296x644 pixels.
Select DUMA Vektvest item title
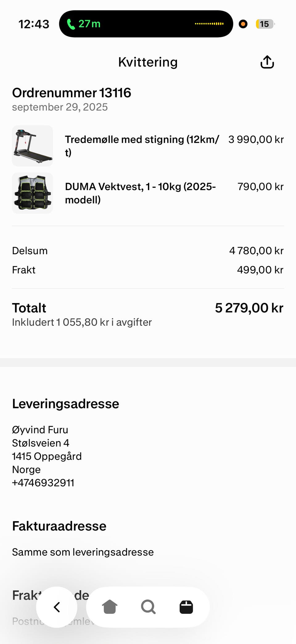(140, 193)
